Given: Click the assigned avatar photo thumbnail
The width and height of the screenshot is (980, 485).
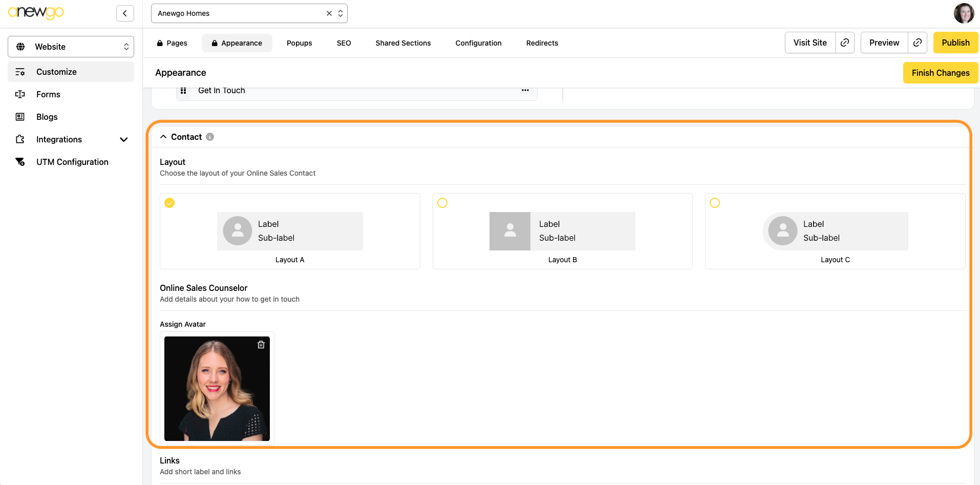Looking at the screenshot, I should [217, 389].
